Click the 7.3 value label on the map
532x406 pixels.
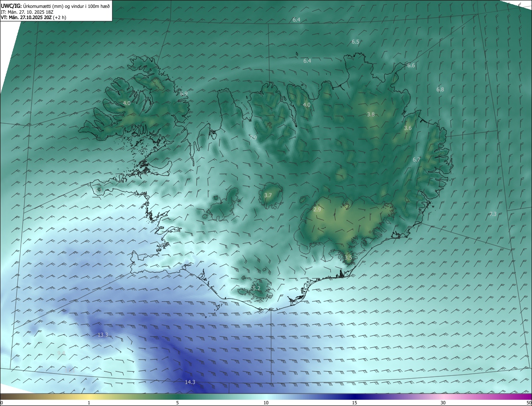point(493,214)
